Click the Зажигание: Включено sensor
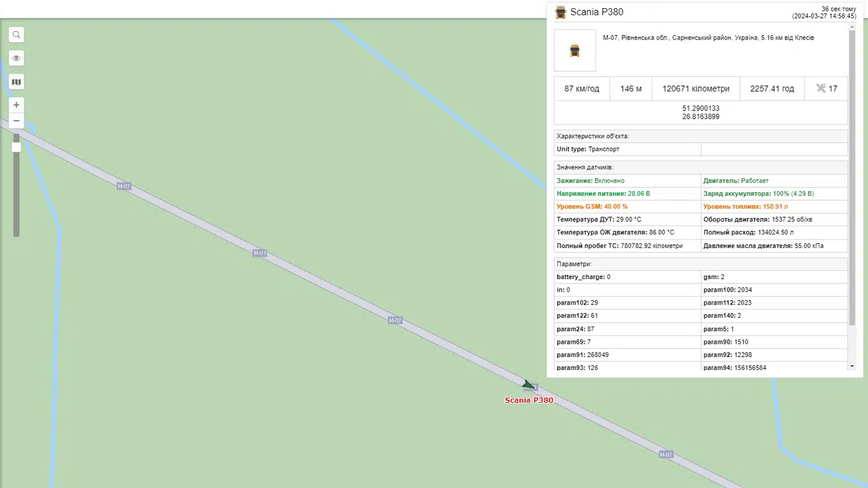 [x=627, y=181]
